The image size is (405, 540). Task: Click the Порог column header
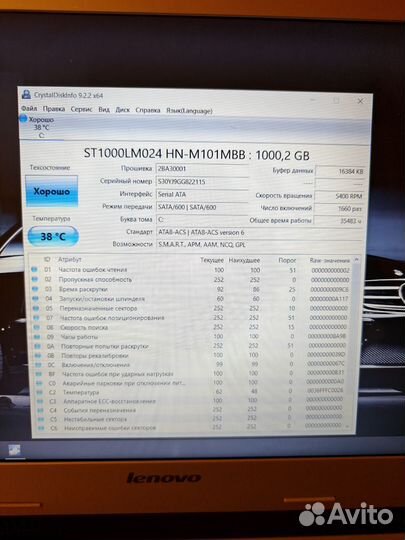click(287, 260)
